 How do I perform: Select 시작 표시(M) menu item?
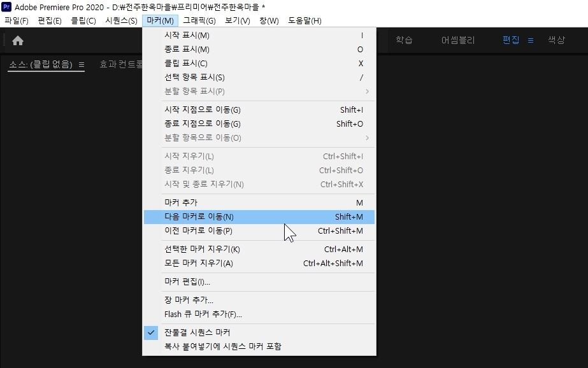[x=259, y=35]
